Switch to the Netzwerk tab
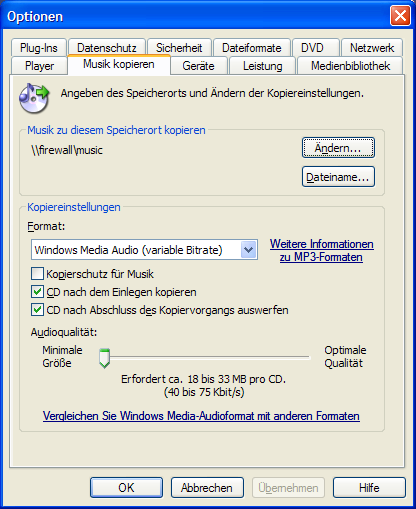Screen dimensions: 416x509 372,48
